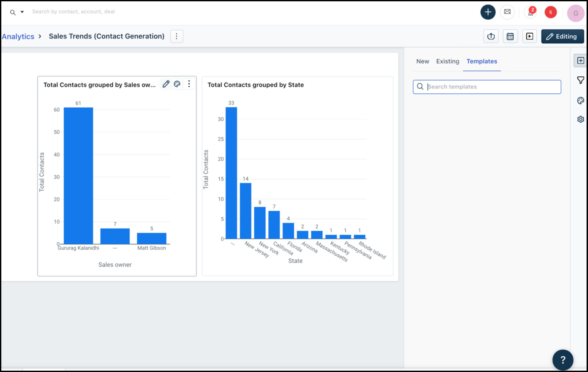
Task: Go to Analytics breadcrumb link
Action: point(18,36)
